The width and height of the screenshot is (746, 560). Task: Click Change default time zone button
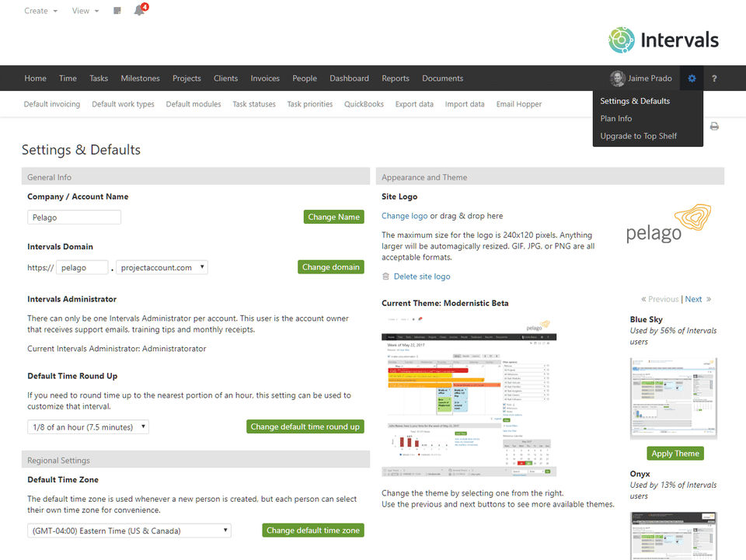[x=313, y=530]
